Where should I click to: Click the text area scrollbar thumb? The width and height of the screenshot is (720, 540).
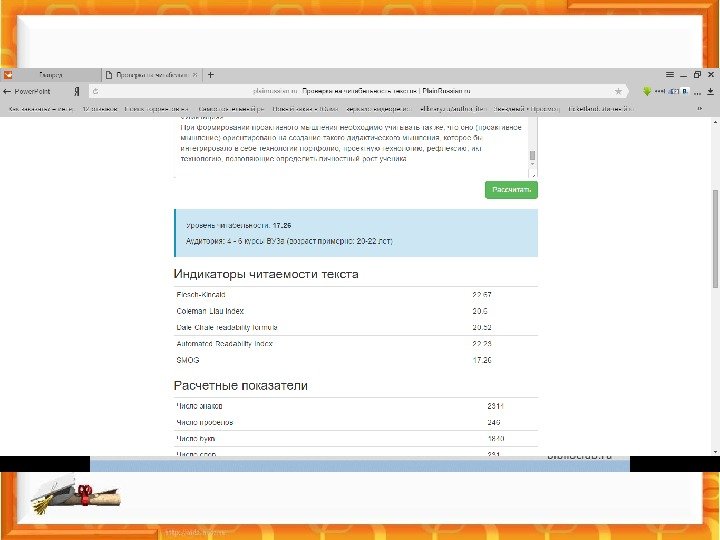coord(532,155)
